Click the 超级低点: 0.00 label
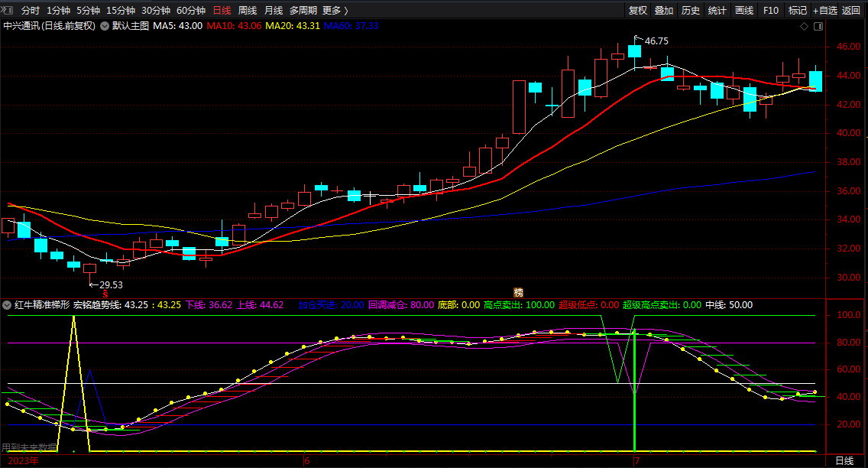Viewport: 868px width, 468px height. [589, 305]
